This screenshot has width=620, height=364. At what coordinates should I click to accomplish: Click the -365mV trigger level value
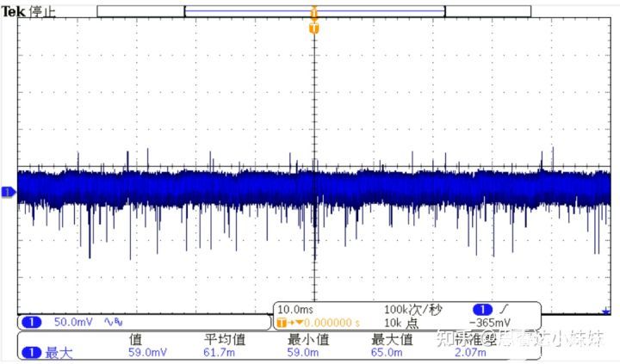[x=489, y=323]
